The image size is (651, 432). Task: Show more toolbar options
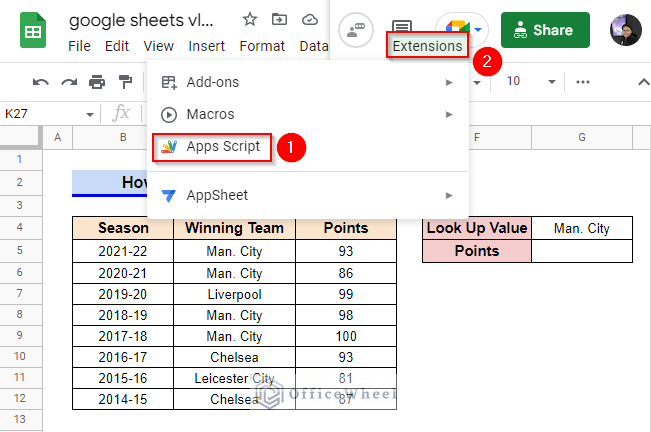pyautogui.click(x=583, y=82)
